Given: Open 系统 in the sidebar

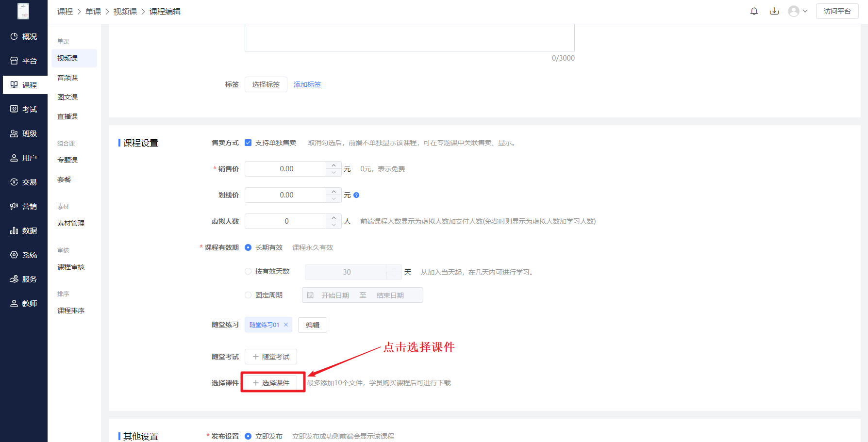Looking at the screenshot, I should (x=24, y=255).
